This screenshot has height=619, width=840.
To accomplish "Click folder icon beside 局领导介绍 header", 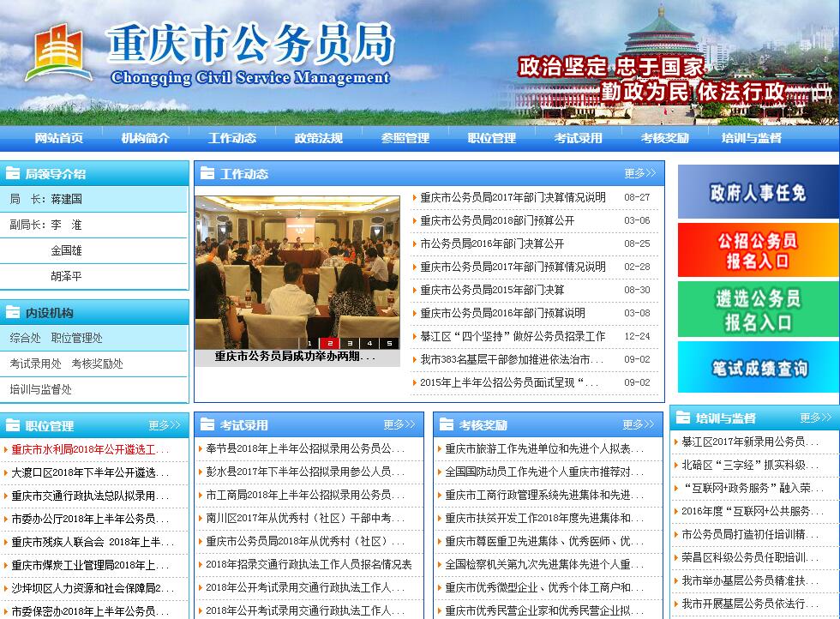I will (12, 174).
